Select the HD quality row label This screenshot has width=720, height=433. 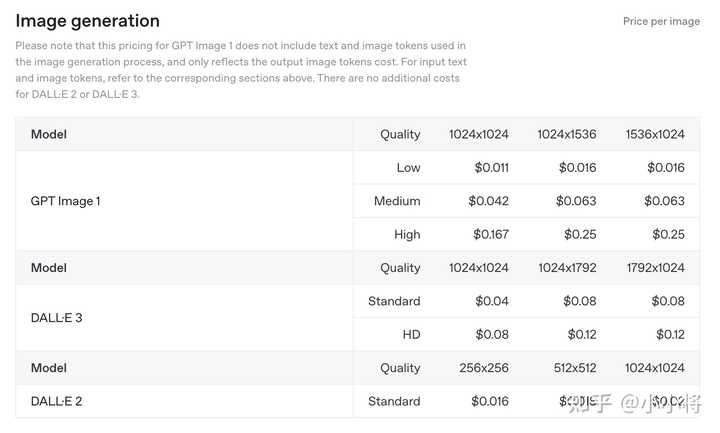411,335
